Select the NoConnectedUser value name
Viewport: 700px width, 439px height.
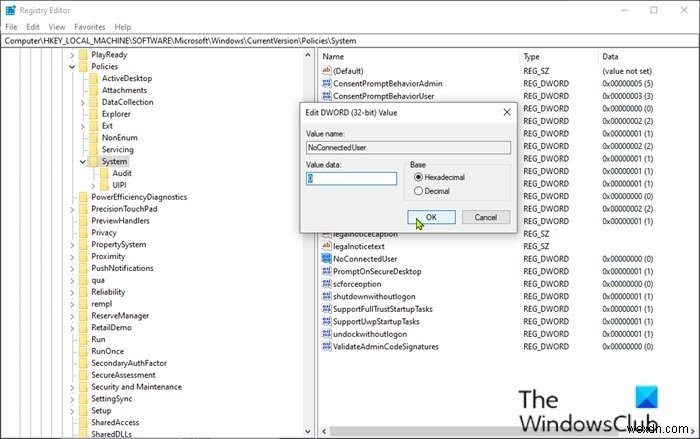click(365, 259)
